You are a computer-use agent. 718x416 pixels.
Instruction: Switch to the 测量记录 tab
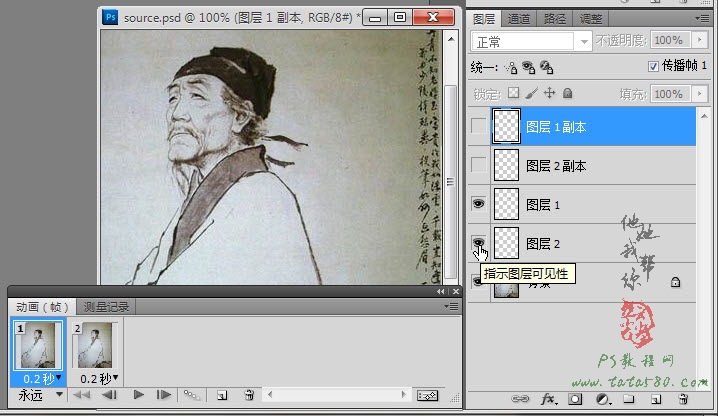click(x=106, y=307)
